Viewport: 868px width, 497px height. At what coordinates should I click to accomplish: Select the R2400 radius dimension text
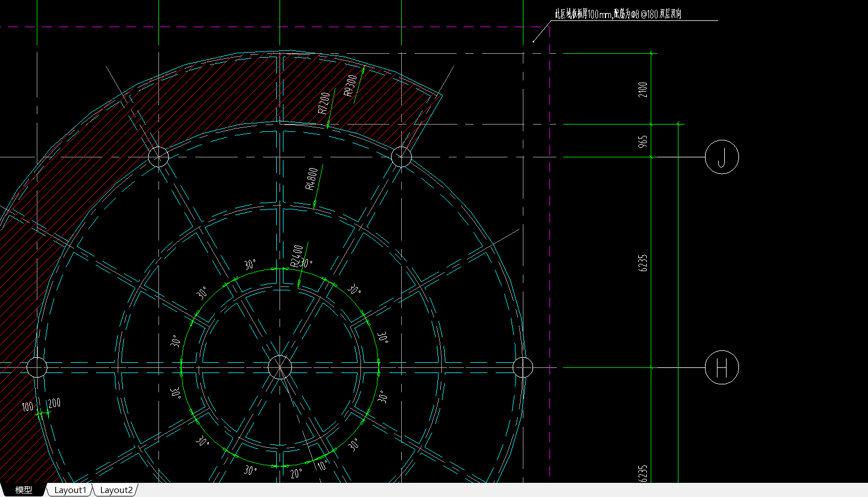297,256
